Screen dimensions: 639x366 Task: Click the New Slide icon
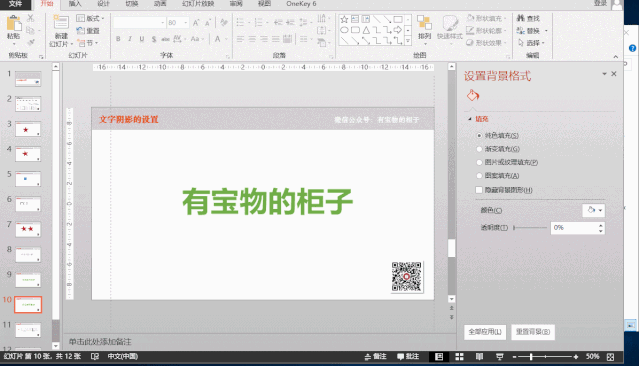61,22
